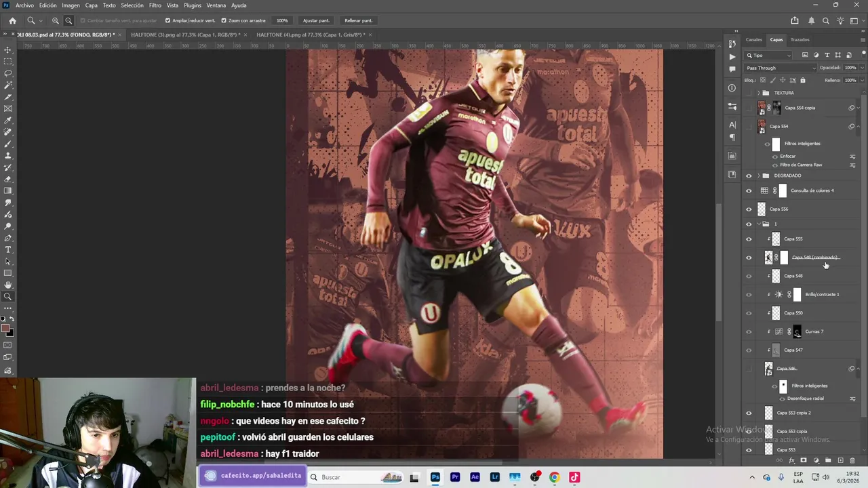Click zoom in magnifier in options bar

[56, 20]
